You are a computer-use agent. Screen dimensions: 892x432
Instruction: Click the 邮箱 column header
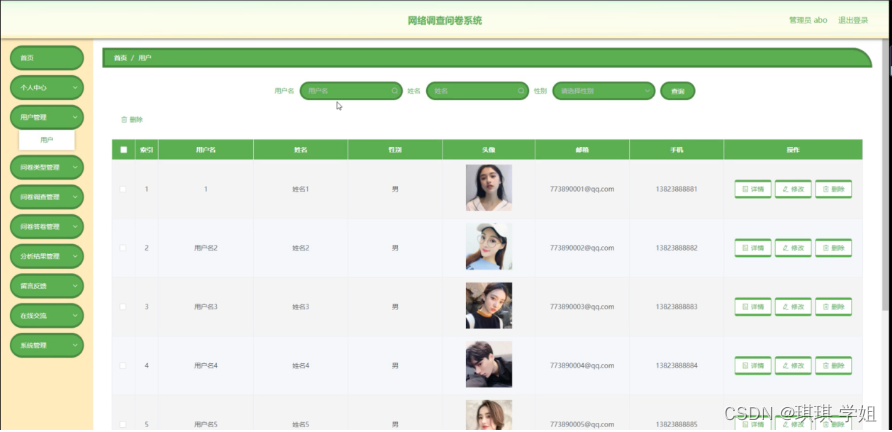pos(582,150)
